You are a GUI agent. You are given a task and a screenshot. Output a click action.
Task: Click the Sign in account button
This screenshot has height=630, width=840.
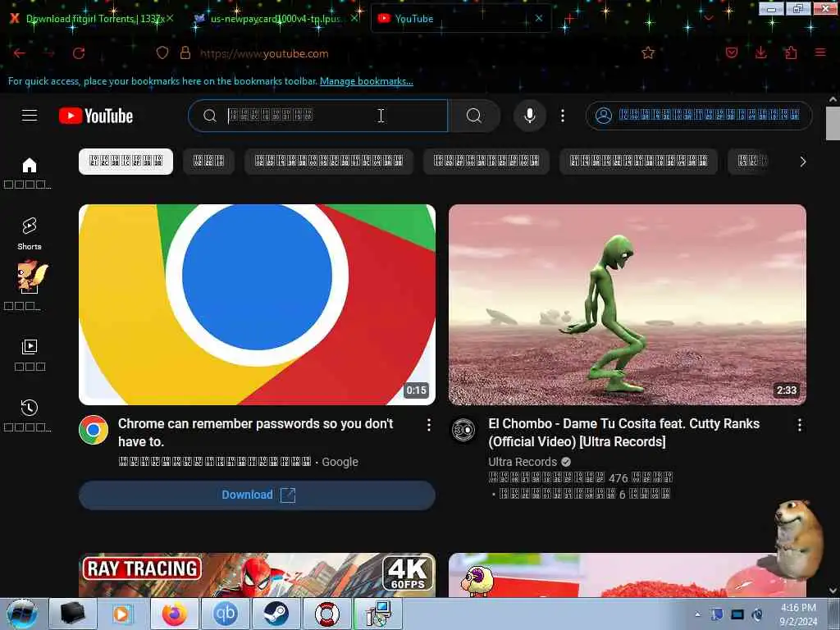699,116
